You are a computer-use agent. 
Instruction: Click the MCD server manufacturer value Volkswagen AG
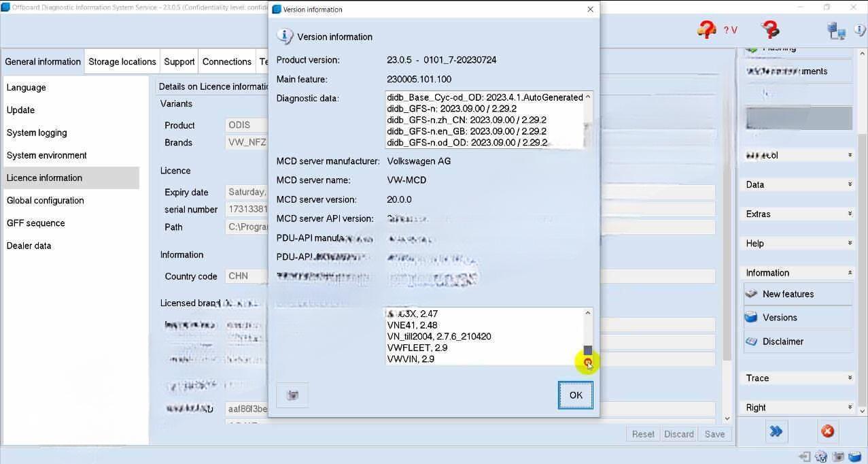[419, 161]
